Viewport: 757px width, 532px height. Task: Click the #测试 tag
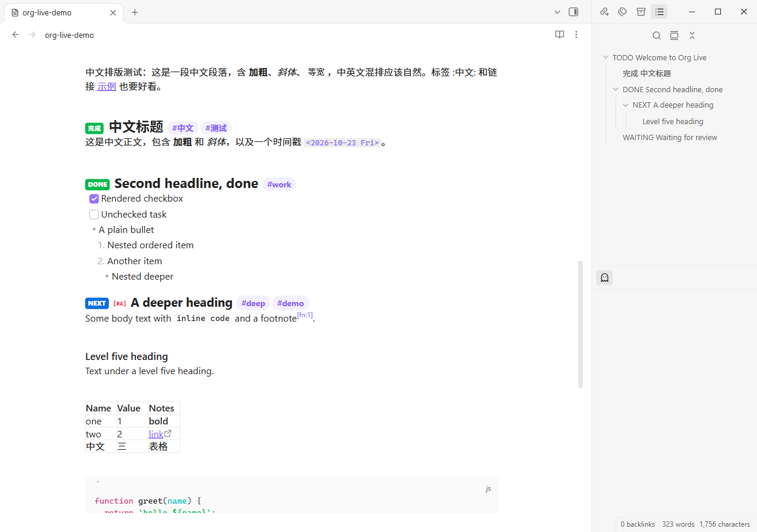pos(216,128)
